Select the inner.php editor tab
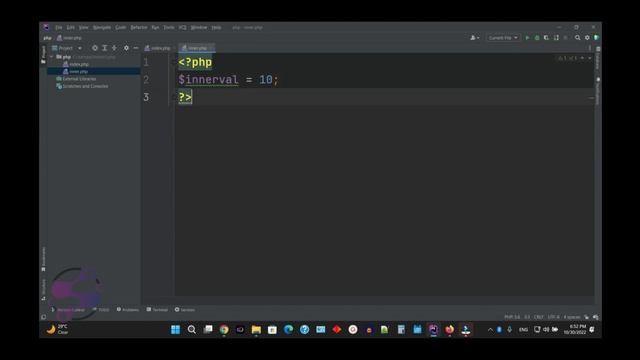 [x=197, y=48]
